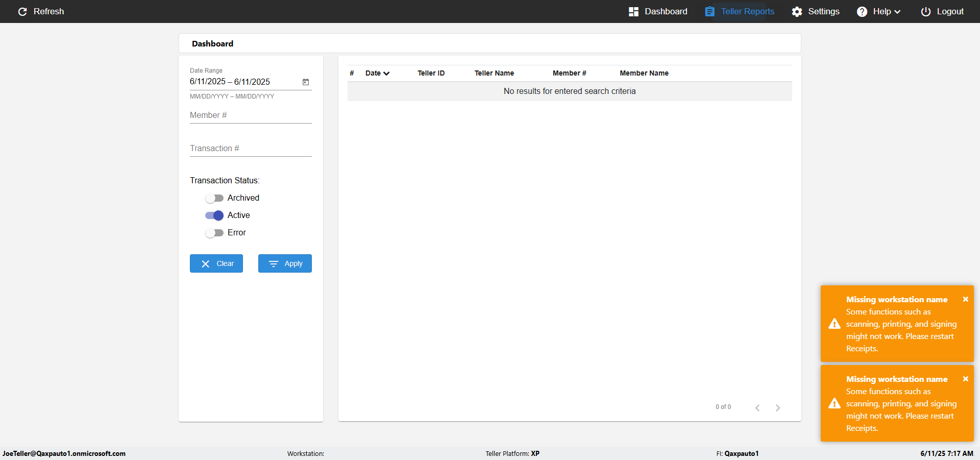
Task: Enable the Error status switch
Action: pyautogui.click(x=214, y=233)
